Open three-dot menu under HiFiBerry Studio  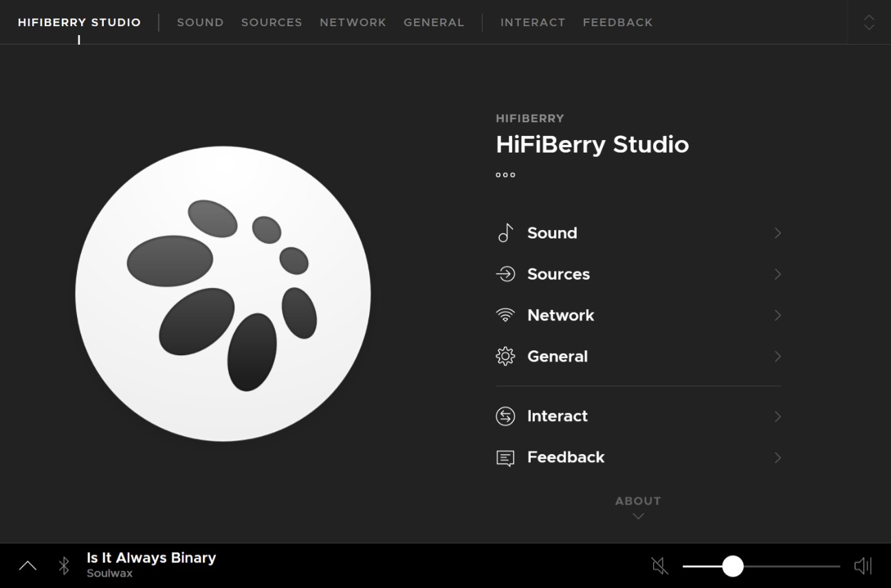tap(505, 175)
